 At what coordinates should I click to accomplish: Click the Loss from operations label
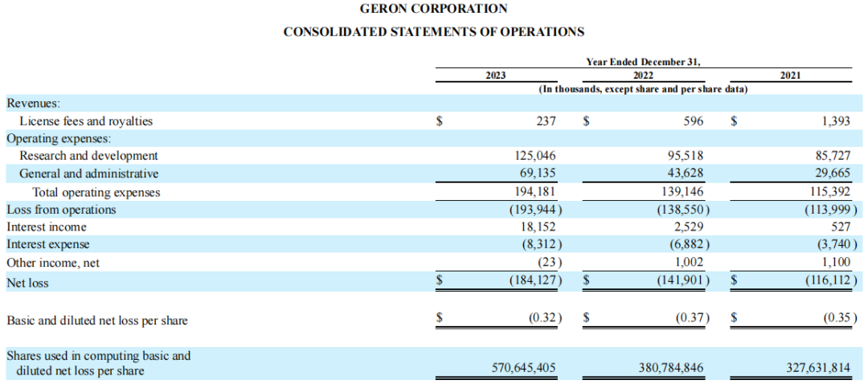click(x=61, y=210)
